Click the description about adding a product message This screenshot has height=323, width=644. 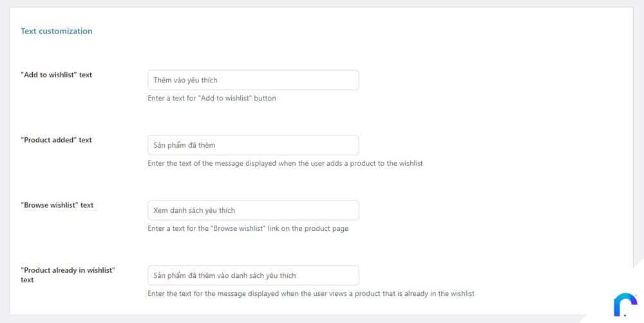(x=285, y=163)
